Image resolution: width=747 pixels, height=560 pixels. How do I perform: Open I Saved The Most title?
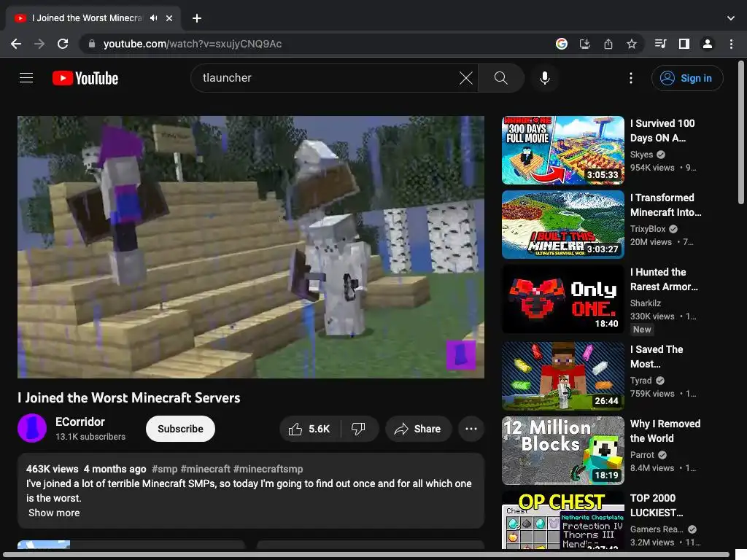(657, 356)
